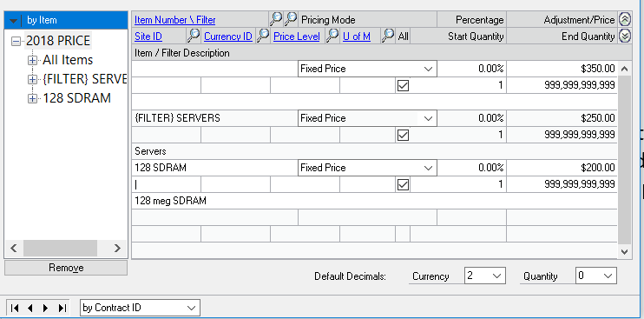Image resolution: width=644 pixels, height=319 pixels.
Task: Click the Adjustment/Price column header
Action: coord(562,20)
